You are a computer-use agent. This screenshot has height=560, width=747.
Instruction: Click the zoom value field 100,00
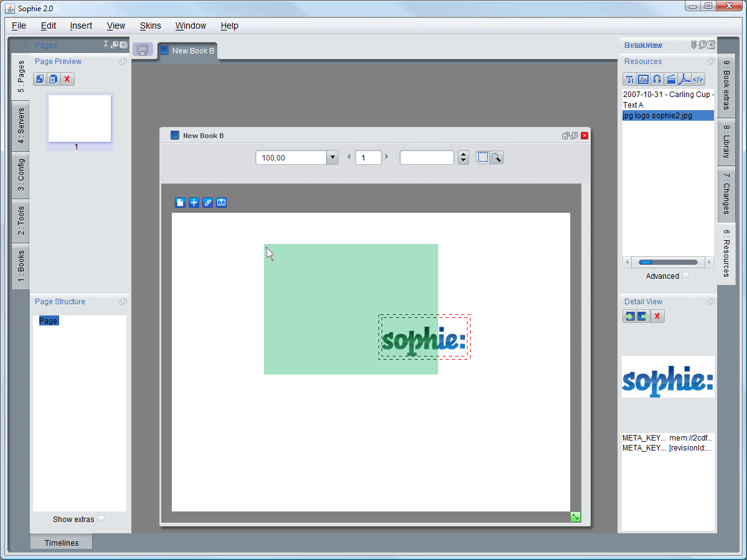coord(291,157)
